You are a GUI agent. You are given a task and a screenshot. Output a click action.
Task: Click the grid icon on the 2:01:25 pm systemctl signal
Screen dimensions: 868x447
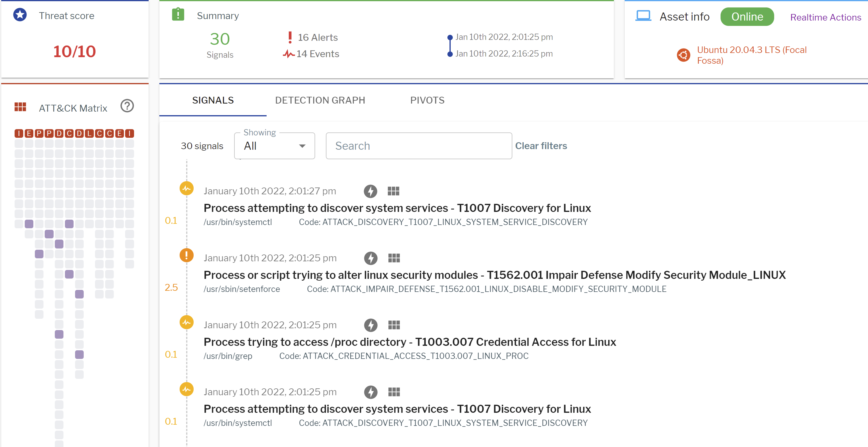pyautogui.click(x=394, y=392)
